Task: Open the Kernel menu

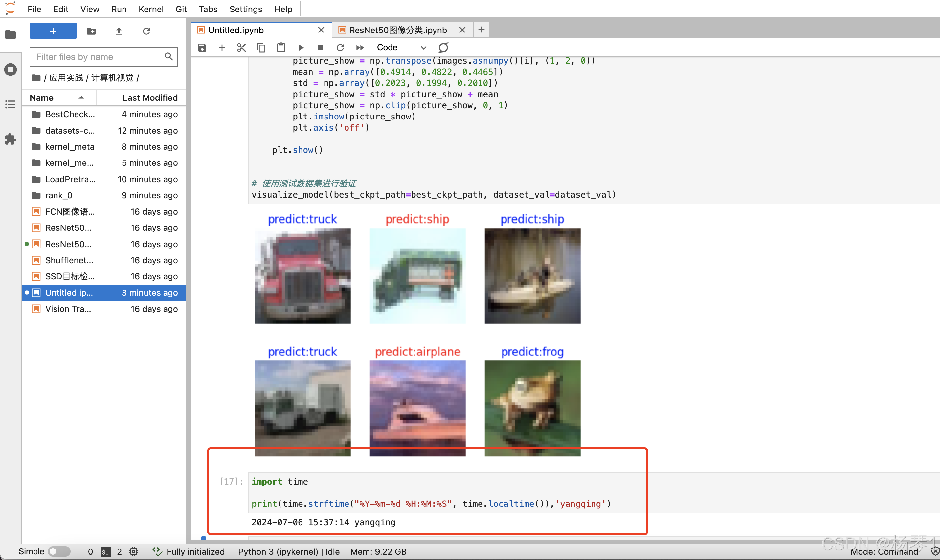Action: (x=151, y=9)
